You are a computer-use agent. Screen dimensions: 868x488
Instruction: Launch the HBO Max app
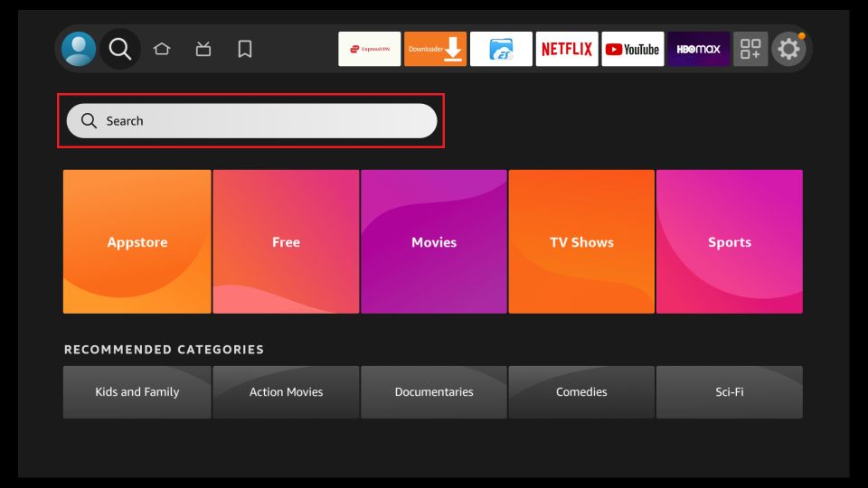699,49
